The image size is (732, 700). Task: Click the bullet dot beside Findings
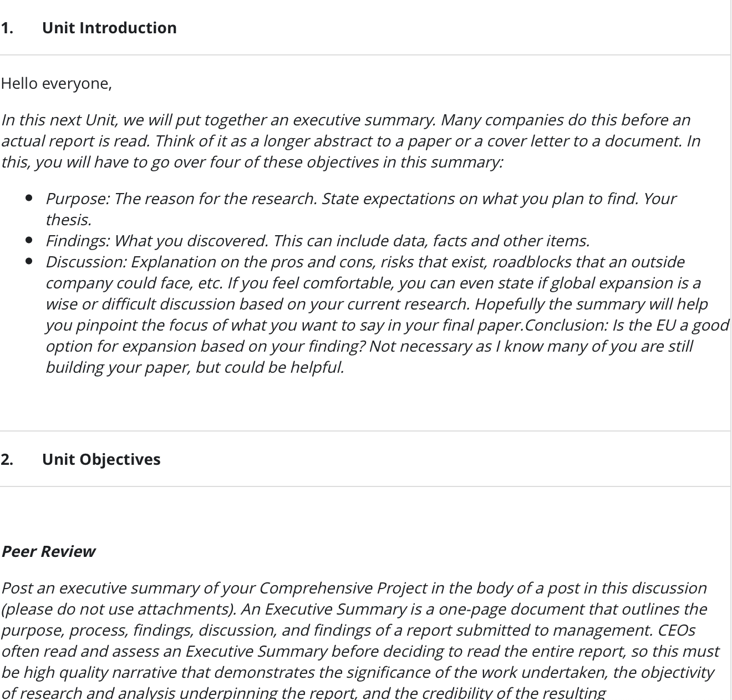click(29, 240)
